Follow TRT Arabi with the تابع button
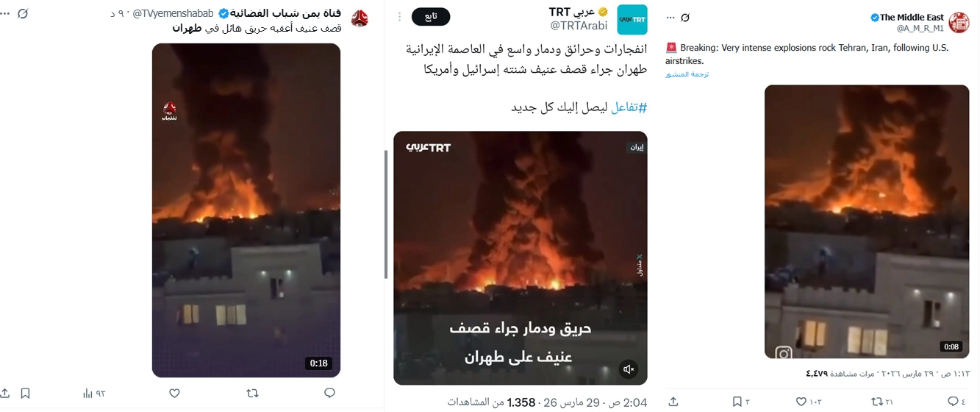The image size is (980, 412). (x=431, y=16)
